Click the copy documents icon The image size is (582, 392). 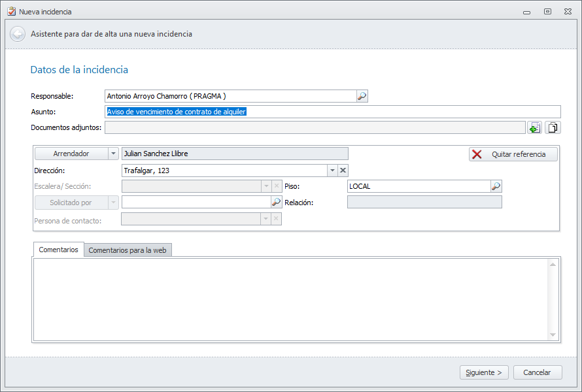pyautogui.click(x=553, y=127)
